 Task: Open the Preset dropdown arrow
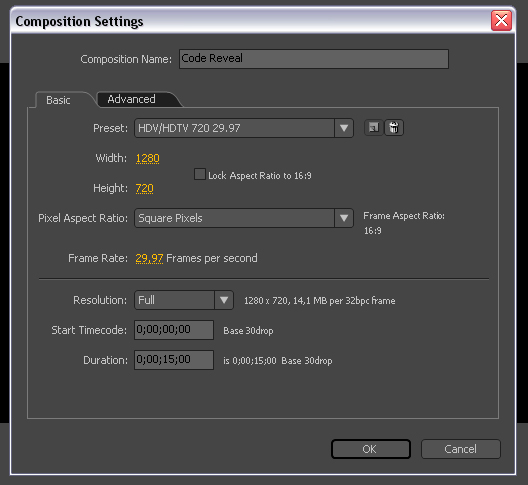(344, 128)
